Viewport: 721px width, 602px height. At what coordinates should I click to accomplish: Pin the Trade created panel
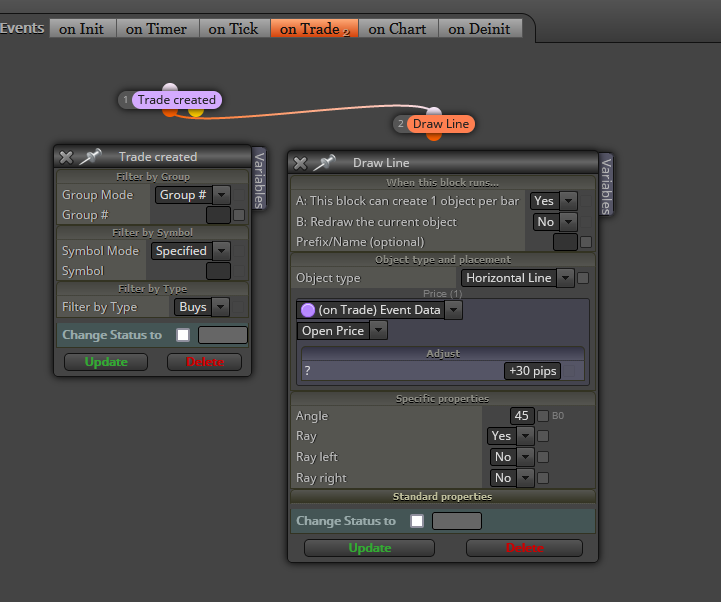[90, 156]
